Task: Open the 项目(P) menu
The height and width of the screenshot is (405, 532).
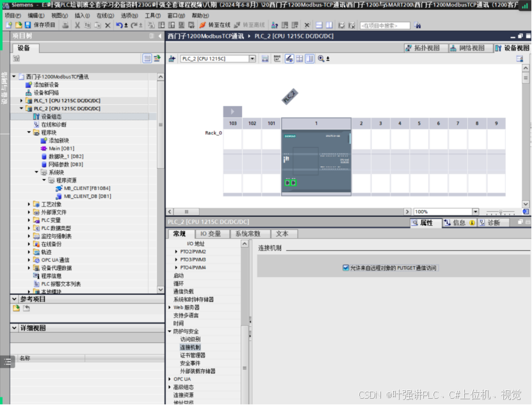Action: [x=13, y=15]
